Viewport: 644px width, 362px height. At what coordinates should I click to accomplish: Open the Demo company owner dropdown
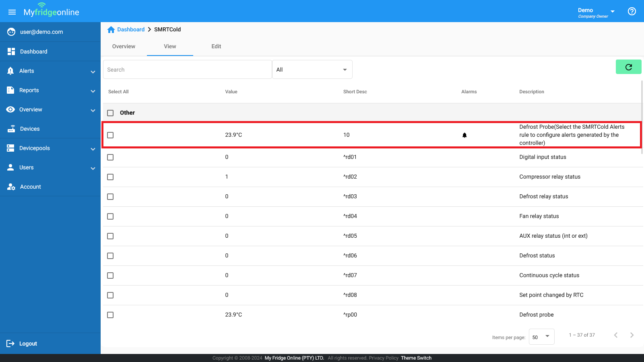point(596,12)
